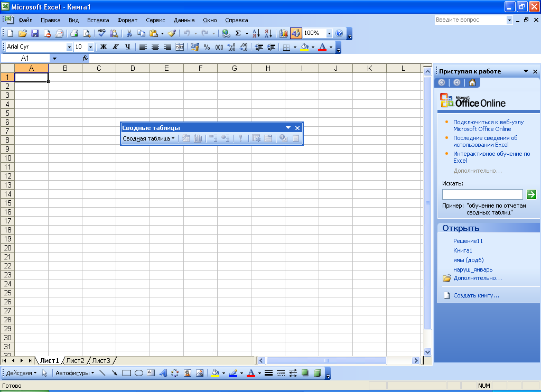This screenshot has height=392, width=541.
Task: Open the Действия dropdown
Action: (21, 373)
